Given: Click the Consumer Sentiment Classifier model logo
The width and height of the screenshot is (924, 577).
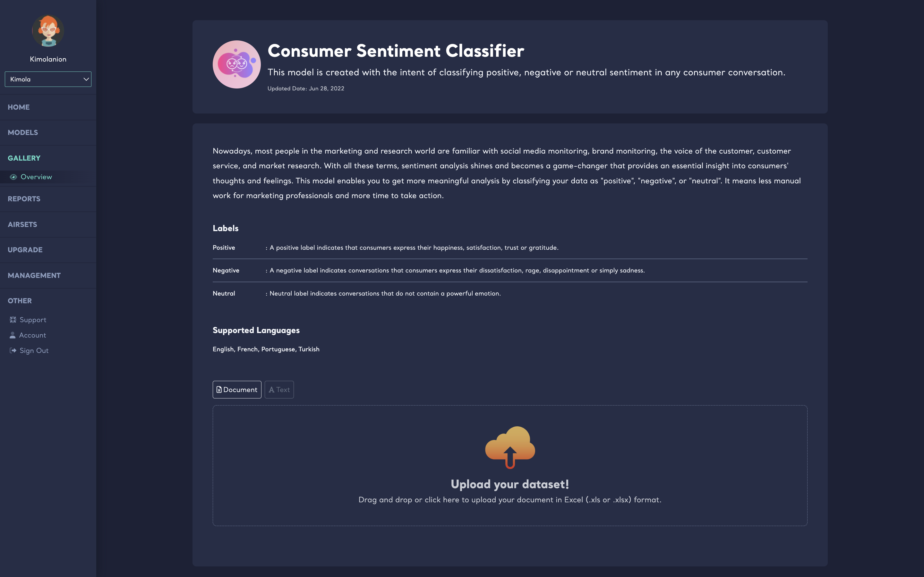Looking at the screenshot, I should [237, 64].
